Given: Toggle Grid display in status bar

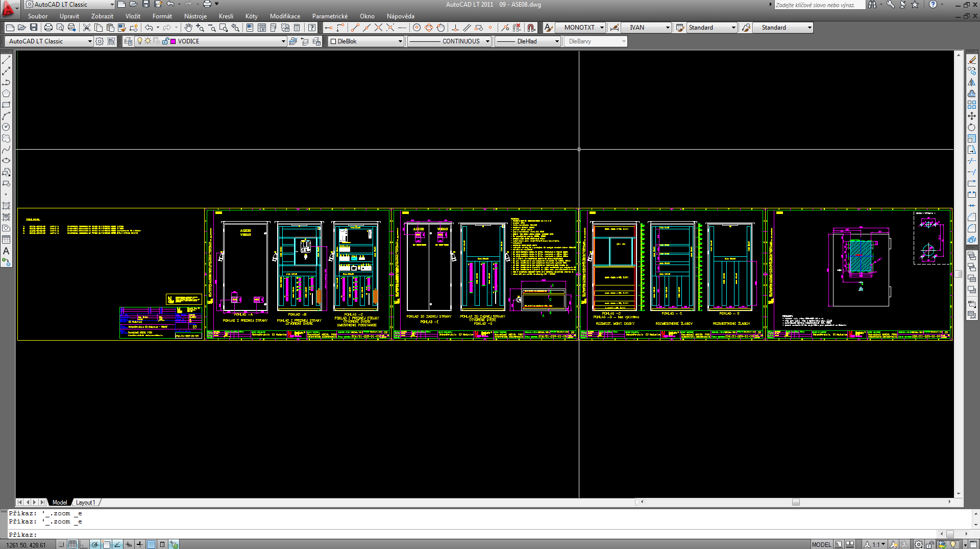Looking at the screenshot, I should [x=72, y=544].
